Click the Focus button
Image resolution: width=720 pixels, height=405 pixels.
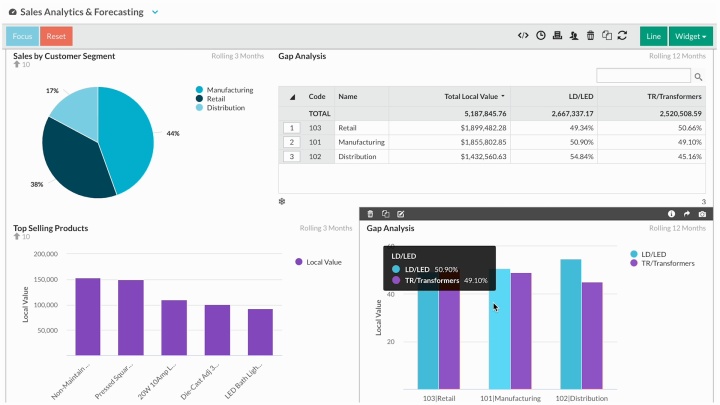(x=22, y=36)
